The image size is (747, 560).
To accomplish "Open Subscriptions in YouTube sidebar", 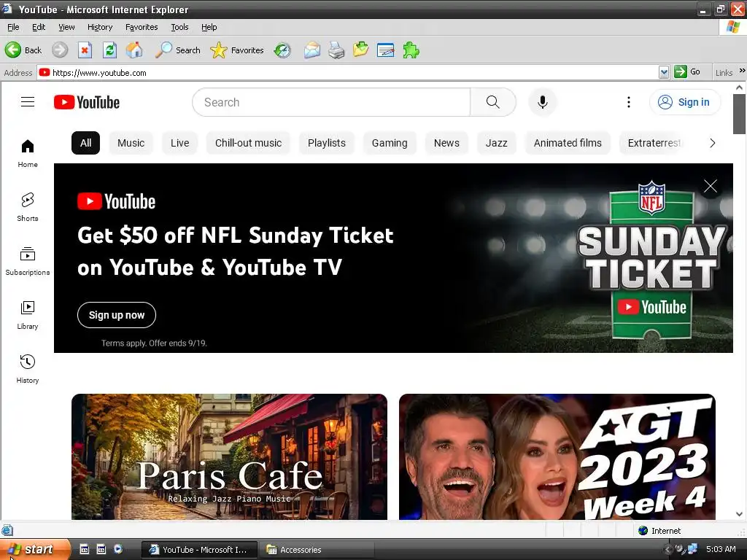I will pyautogui.click(x=28, y=261).
